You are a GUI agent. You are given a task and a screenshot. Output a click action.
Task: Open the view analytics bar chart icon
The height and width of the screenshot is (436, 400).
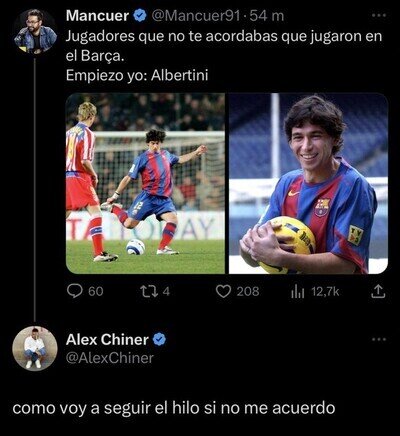pyautogui.click(x=297, y=292)
